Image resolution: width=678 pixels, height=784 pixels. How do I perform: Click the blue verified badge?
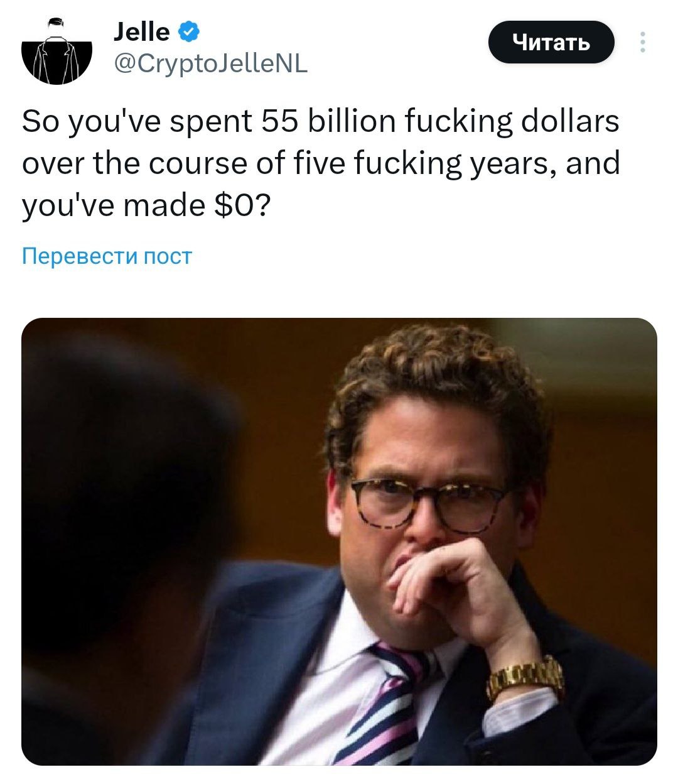[x=190, y=32]
